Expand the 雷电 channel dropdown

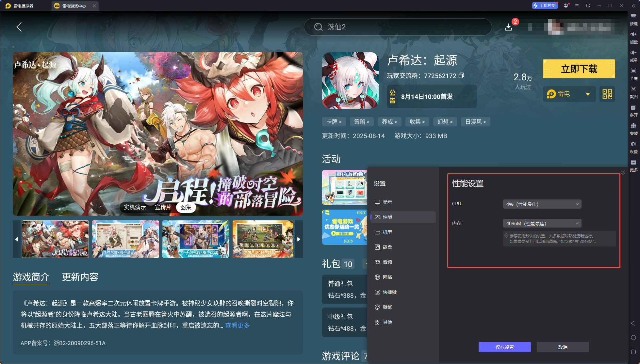(x=569, y=94)
